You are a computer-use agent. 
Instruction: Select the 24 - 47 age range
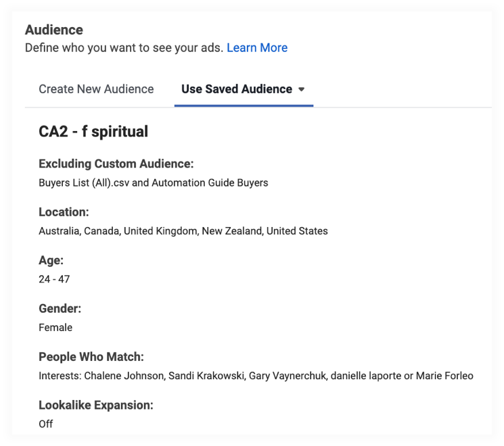pyautogui.click(x=54, y=279)
